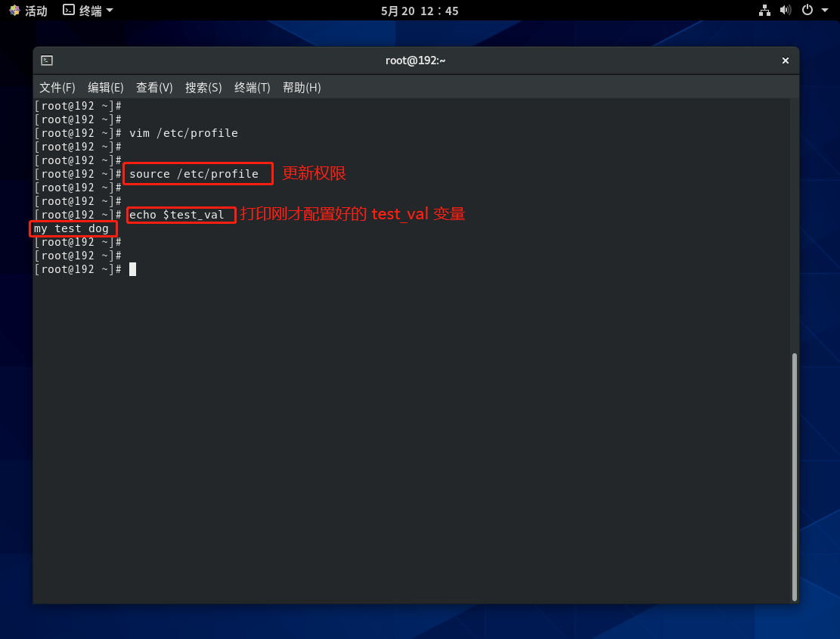The width and height of the screenshot is (840, 639).
Task: Open the 编辑(E) menu
Action: (106, 88)
